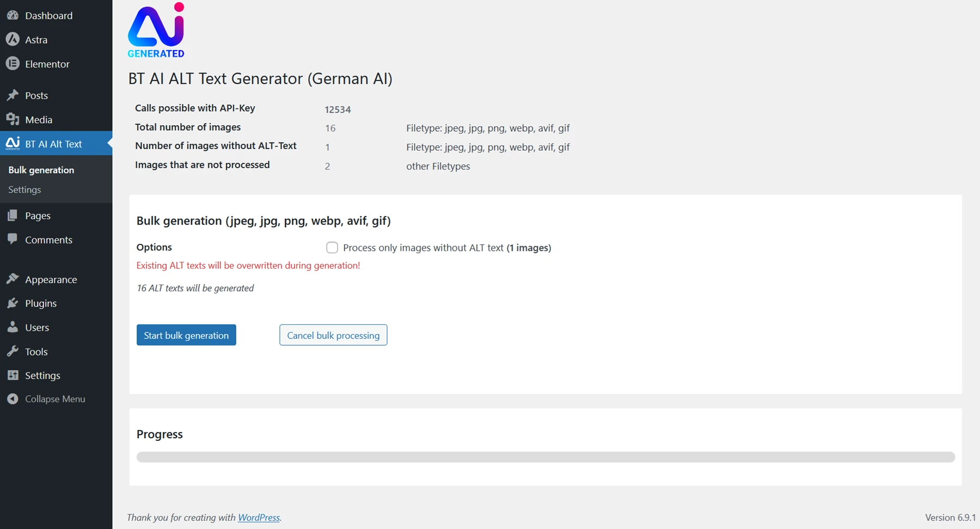The image size is (980, 529).
Task: Click the Plugins plug icon
Action: (x=13, y=303)
